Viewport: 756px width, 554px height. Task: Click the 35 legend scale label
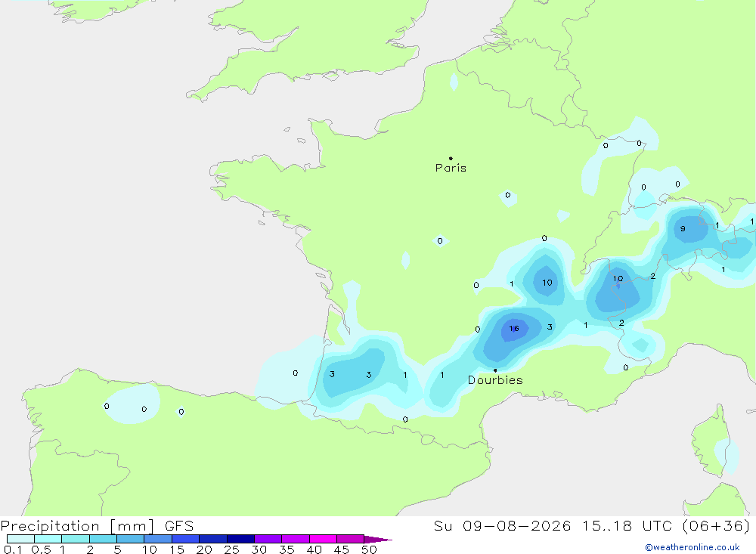287,549
